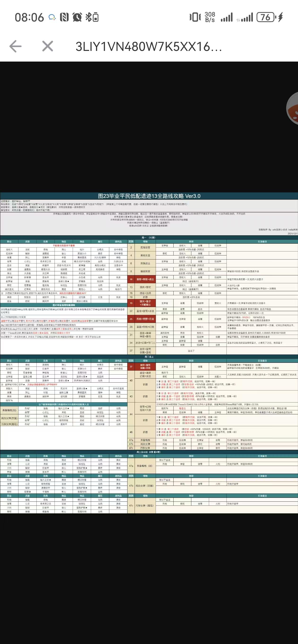The width and height of the screenshot is (298, 644).
Task: Tap the 周一 (13票) section header
Action: [149, 237]
